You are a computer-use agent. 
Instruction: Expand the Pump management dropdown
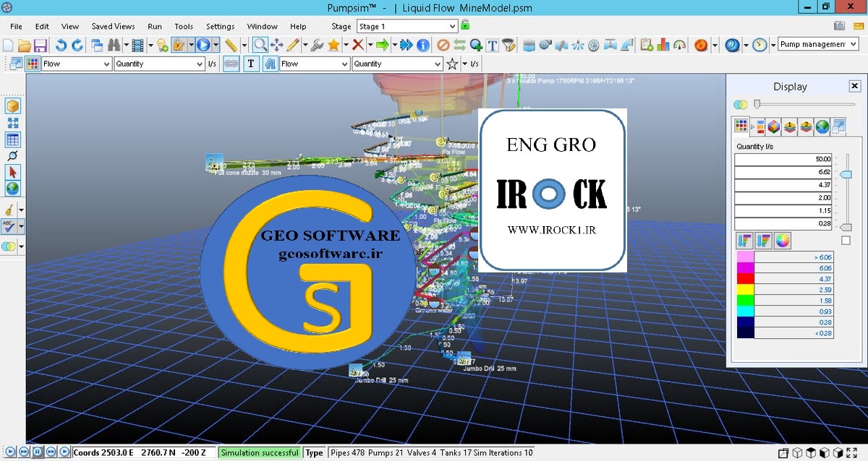pos(817,45)
